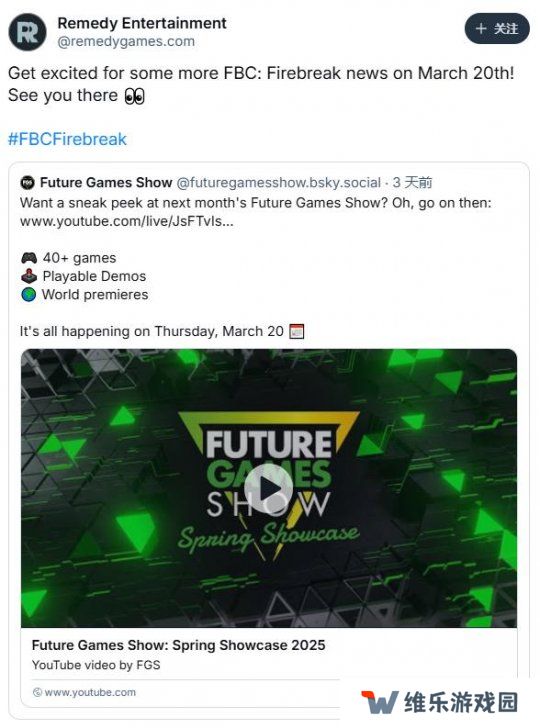The height and width of the screenshot is (728, 540).
Task: Play the Future Games Show video
Action: point(269,488)
